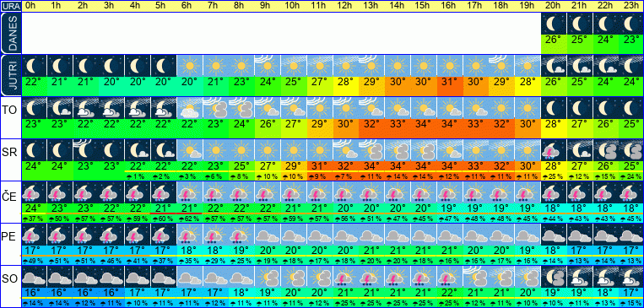The image size is (644, 308).
Task: Select the 20° temperature in JUTRI 3h
Action: [x=112, y=82]
